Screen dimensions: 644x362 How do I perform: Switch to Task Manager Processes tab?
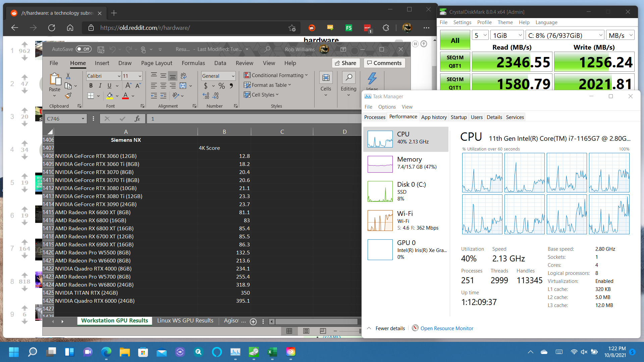(x=375, y=117)
